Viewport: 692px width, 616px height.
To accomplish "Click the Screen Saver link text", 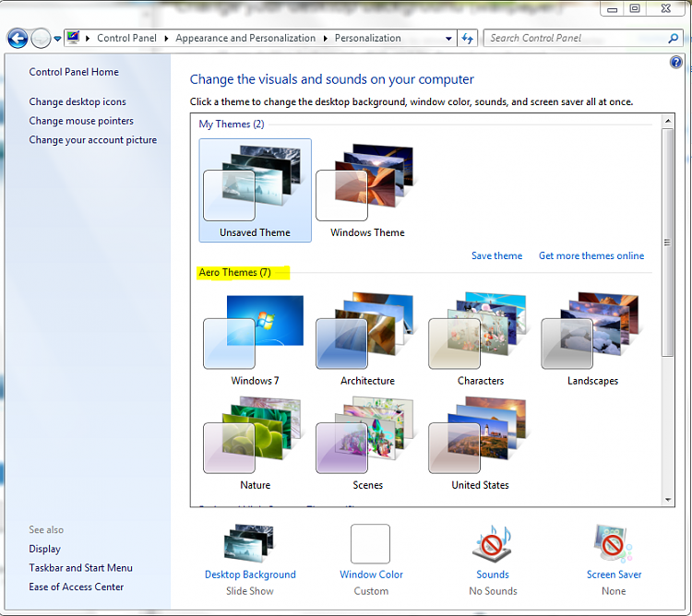I will click(614, 575).
